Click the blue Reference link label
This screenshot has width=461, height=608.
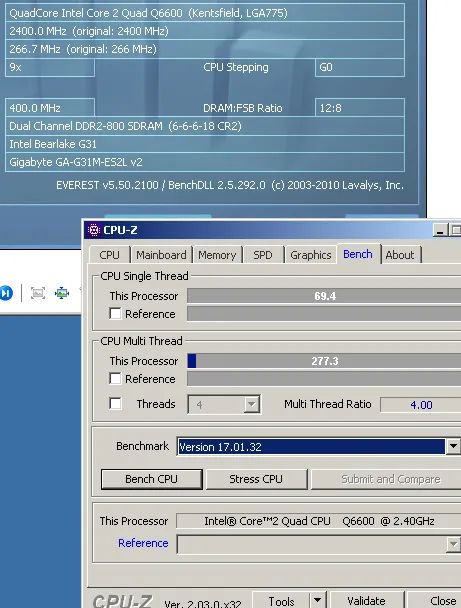pos(143,543)
